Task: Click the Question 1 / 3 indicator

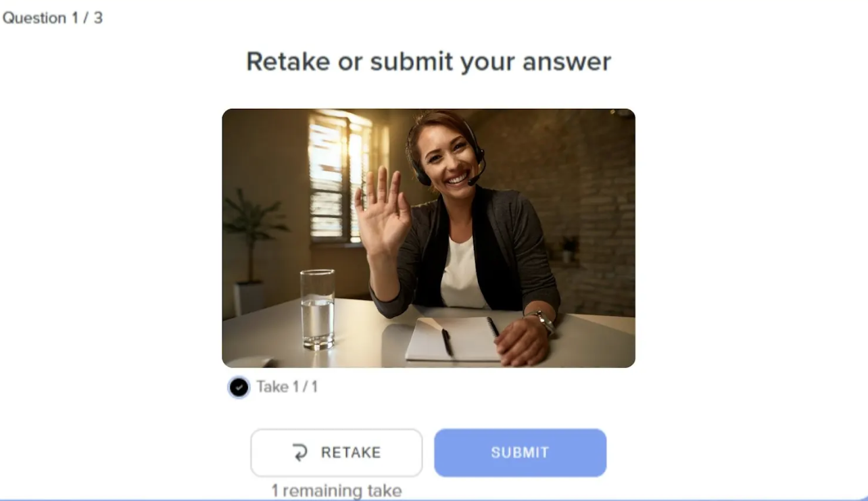Action: coord(53,18)
